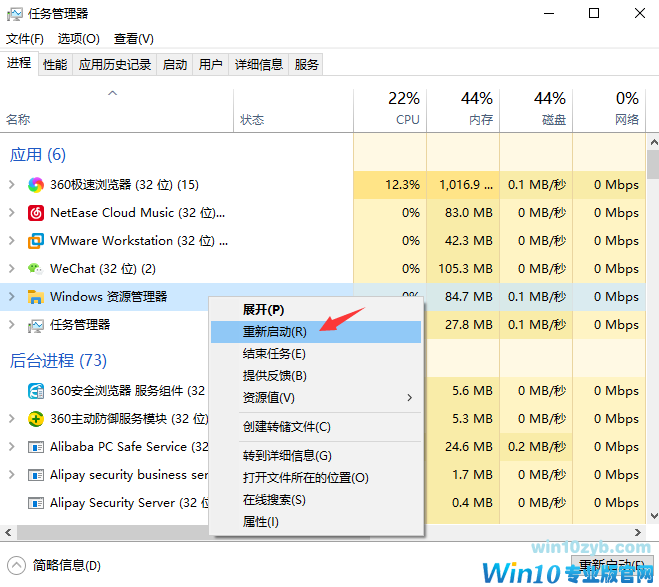
Task: Click the Alipay security business service icon
Action: point(36,475)
